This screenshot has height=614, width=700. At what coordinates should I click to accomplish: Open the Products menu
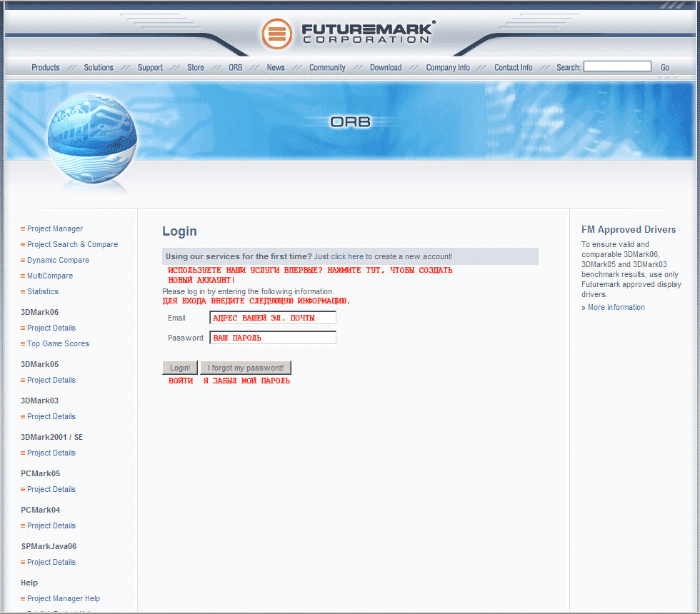point(46,67)
